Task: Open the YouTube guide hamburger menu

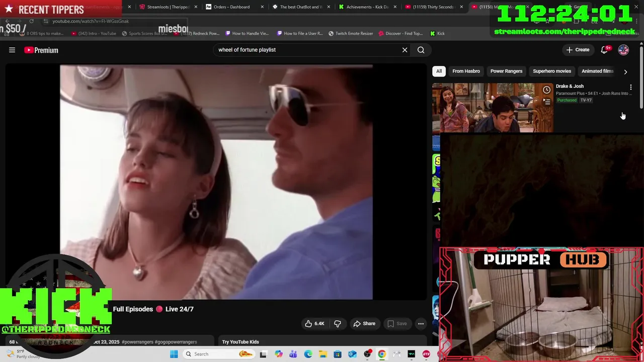Action: tap(12, 50)
